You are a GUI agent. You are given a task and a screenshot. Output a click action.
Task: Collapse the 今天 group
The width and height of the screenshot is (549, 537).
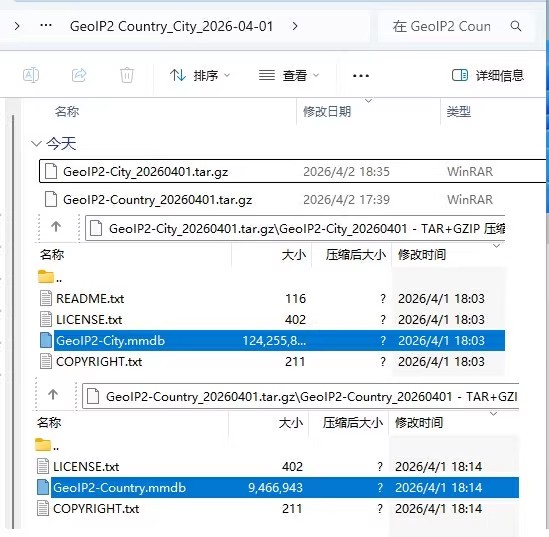[36, 144]
